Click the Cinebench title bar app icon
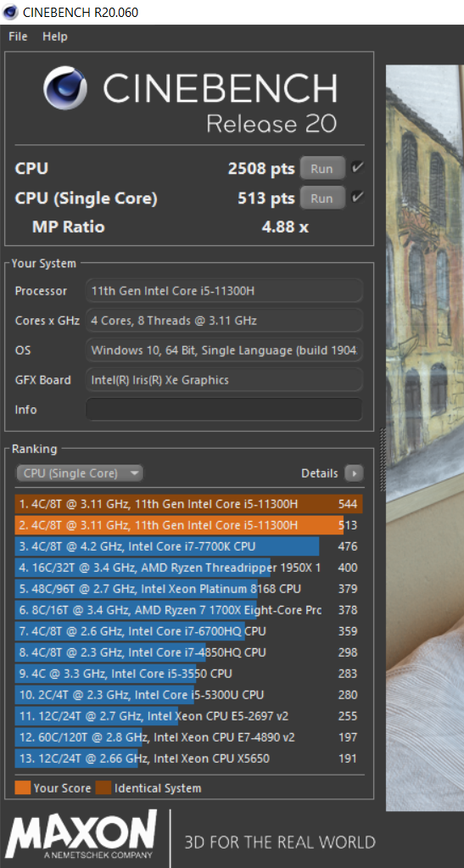 tap(10, 12)
